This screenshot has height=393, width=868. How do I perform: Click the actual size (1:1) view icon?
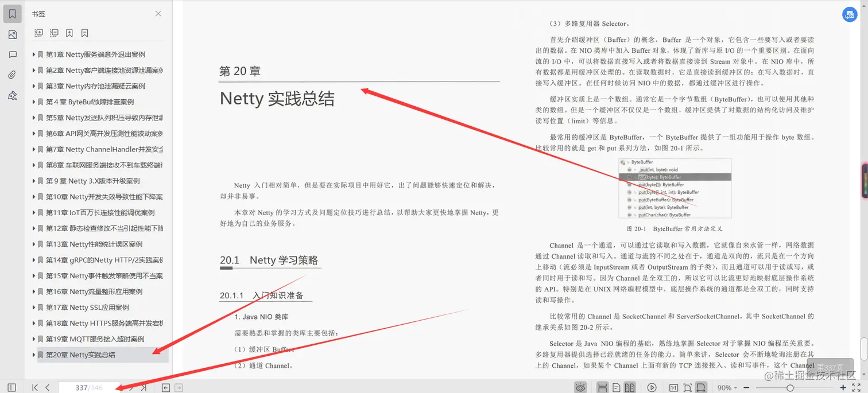tap(674, 388)
